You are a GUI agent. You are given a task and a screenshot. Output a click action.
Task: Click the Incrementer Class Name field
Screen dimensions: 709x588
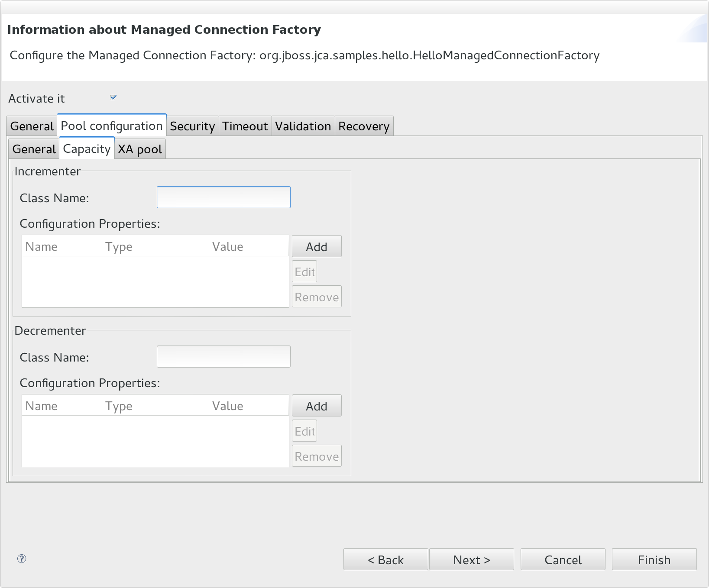223,197
